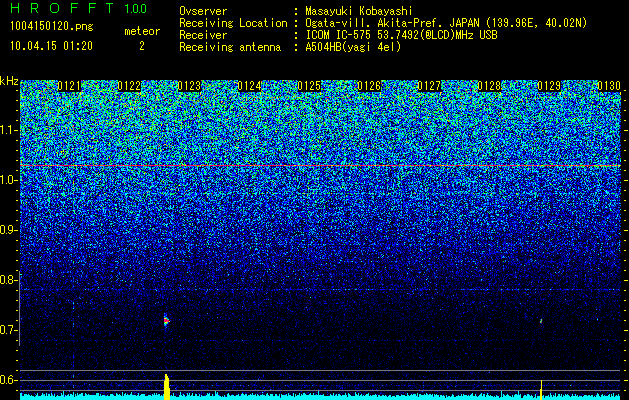Click the 0130 time marker
The image size is (629, 400).
(x=609, y=86)
